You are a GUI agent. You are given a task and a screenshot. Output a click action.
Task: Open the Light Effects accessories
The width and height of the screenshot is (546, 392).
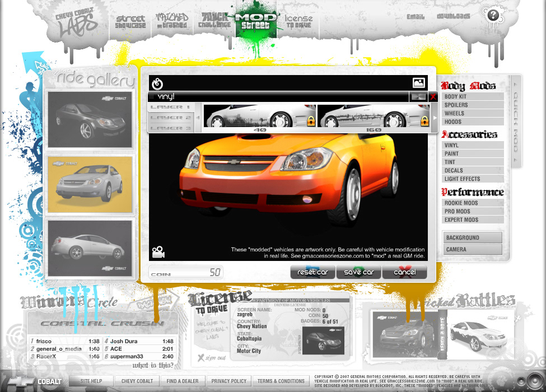point(473,179)
